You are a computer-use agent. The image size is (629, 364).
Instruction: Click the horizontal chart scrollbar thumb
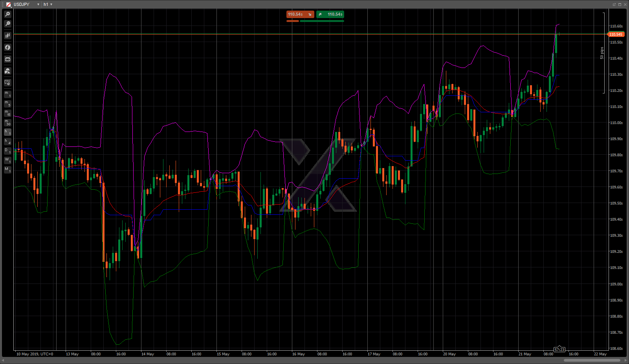(x=592, y=360)
